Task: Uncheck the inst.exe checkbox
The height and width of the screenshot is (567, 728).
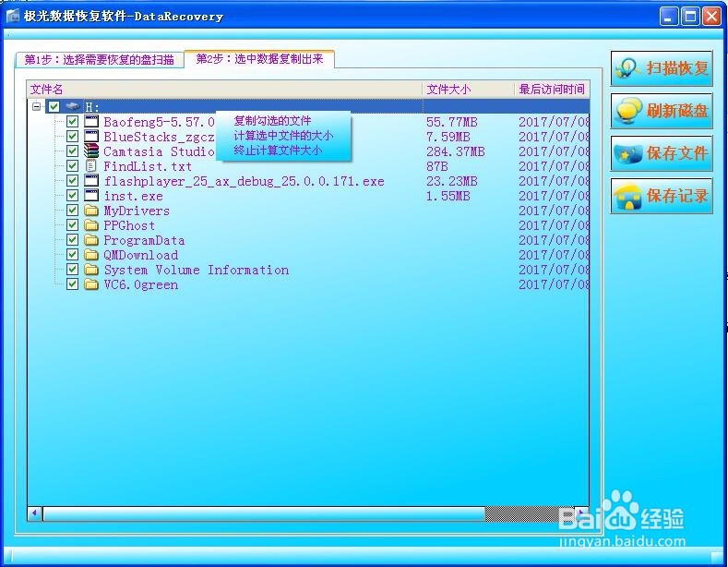Action: [72, 196]
